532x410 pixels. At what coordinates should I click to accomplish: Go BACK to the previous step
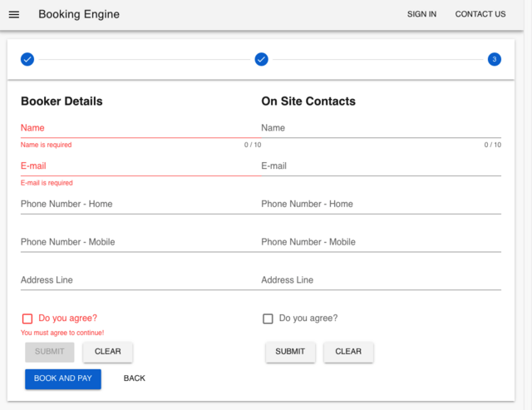click(134, 378)
